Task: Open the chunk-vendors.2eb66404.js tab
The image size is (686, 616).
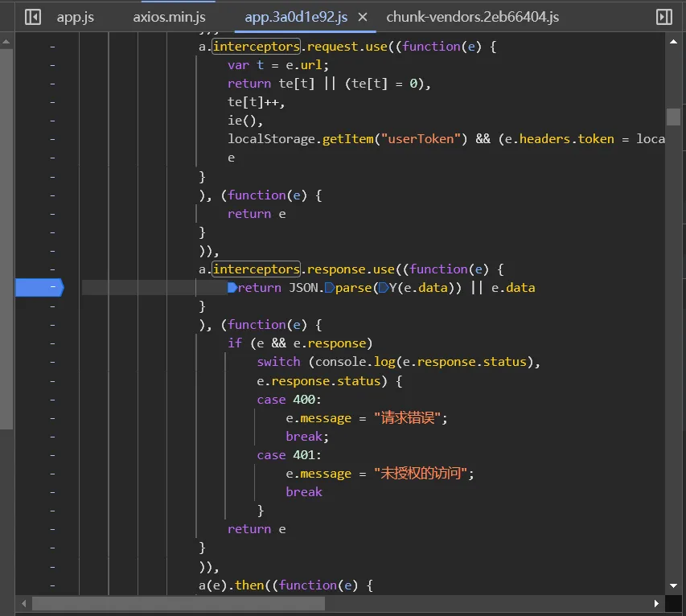Action: click(x=473, y=17)
